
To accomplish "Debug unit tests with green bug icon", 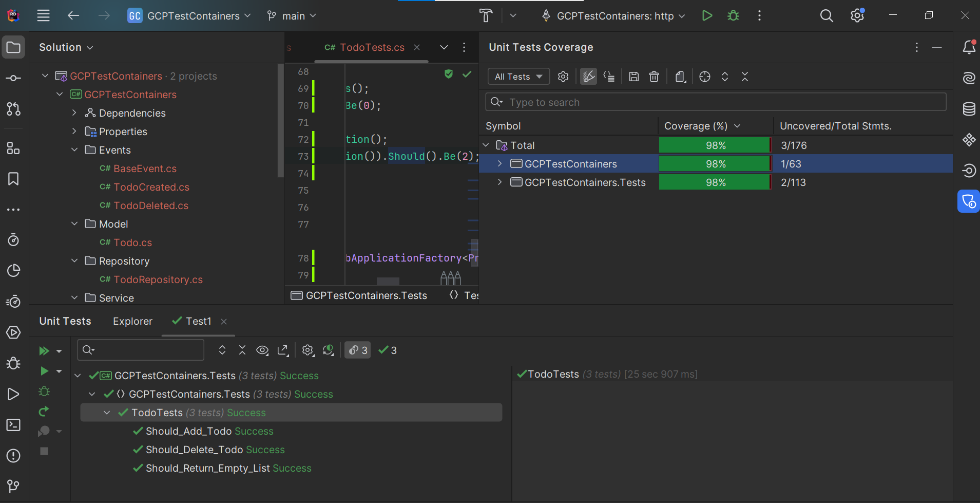I will tap(44, 392).
